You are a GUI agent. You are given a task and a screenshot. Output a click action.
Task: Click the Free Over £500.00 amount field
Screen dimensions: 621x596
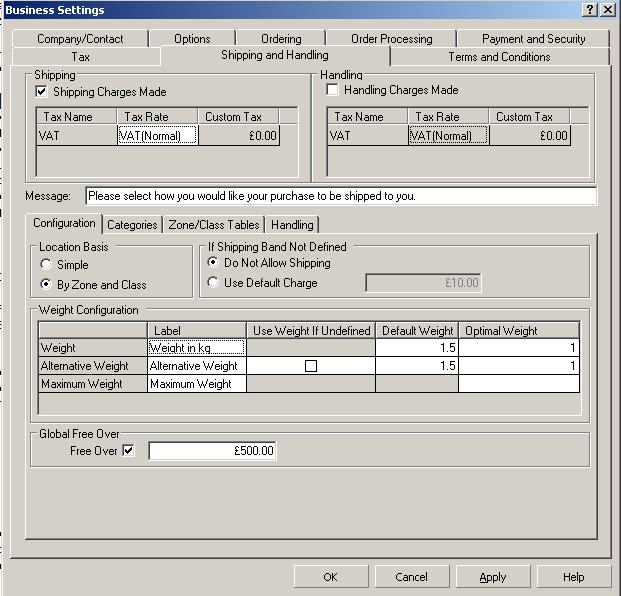click(x=212, y=451)
